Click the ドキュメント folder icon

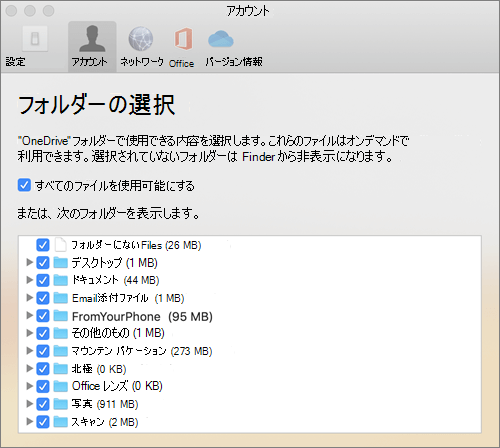click(61, 280)
